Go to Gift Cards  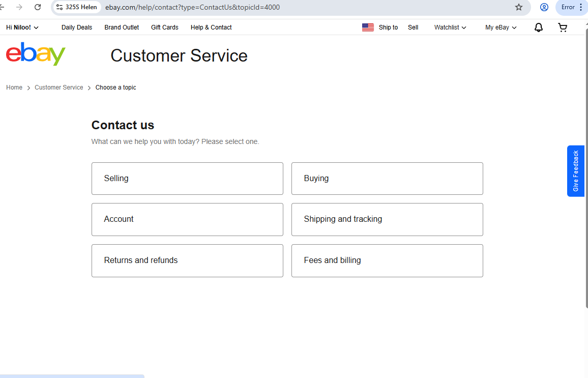tap(165, 27)
